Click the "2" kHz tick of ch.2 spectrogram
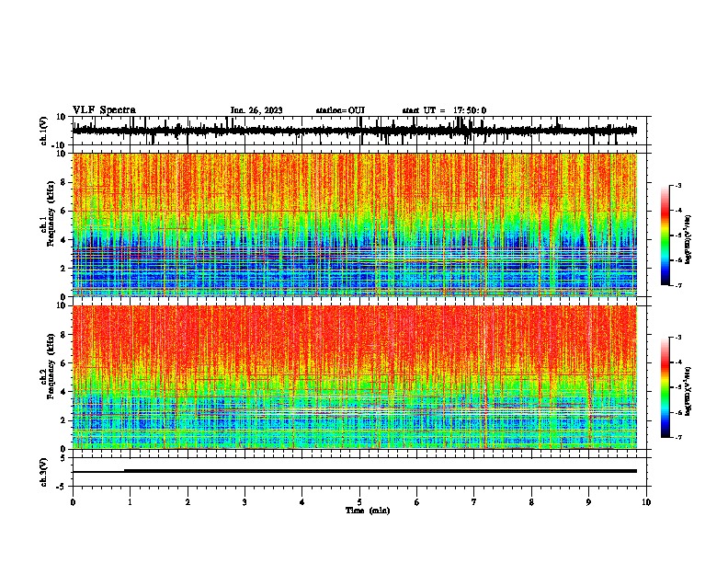Viewport: 728px width, 563px height. coord(64,420)
